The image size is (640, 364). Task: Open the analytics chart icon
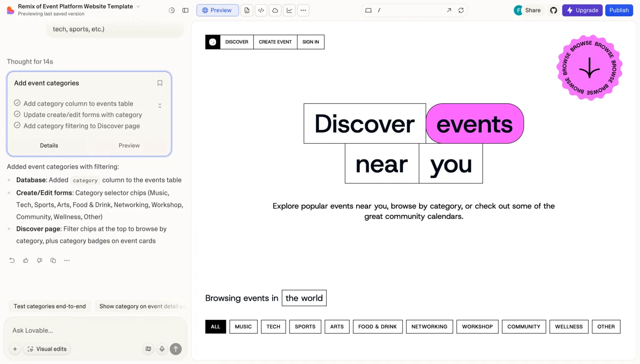[x=289, y=10]
